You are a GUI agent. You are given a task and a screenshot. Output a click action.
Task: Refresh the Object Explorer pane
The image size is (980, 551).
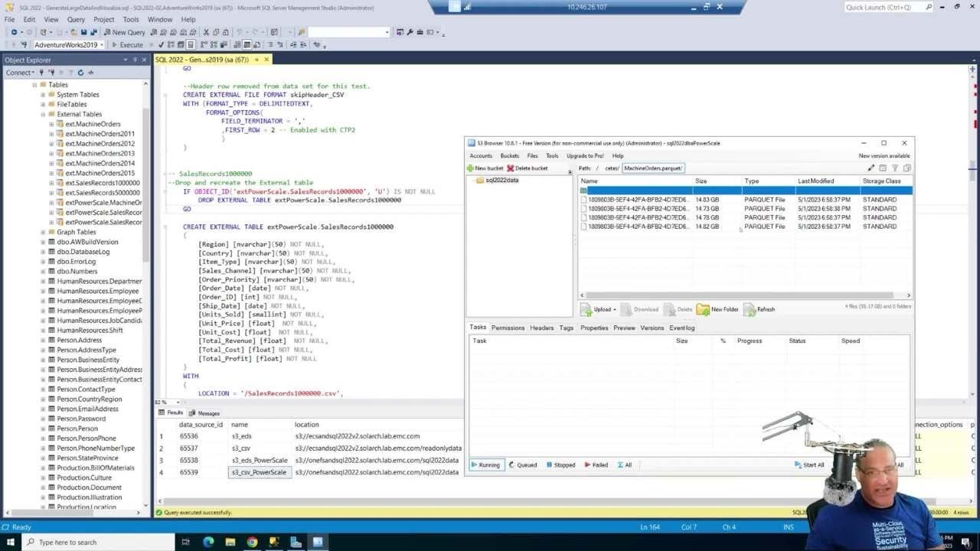(x=80, y=73)
